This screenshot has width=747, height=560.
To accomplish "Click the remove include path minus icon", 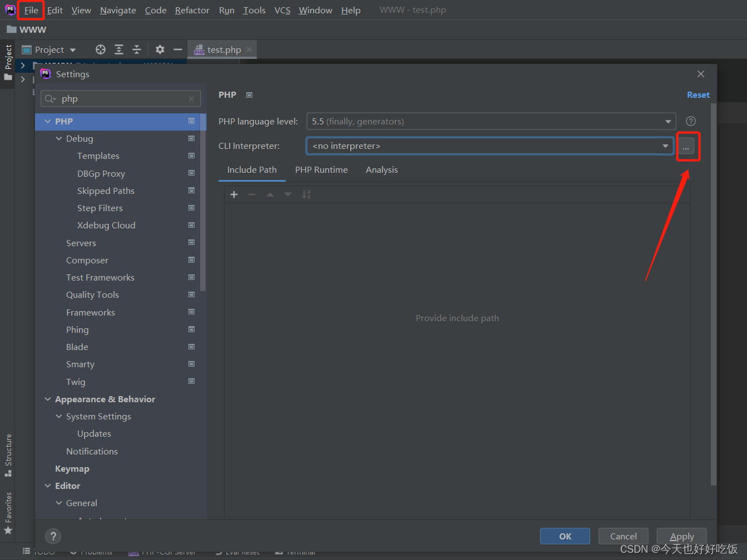I will click(x=252, y=194).
